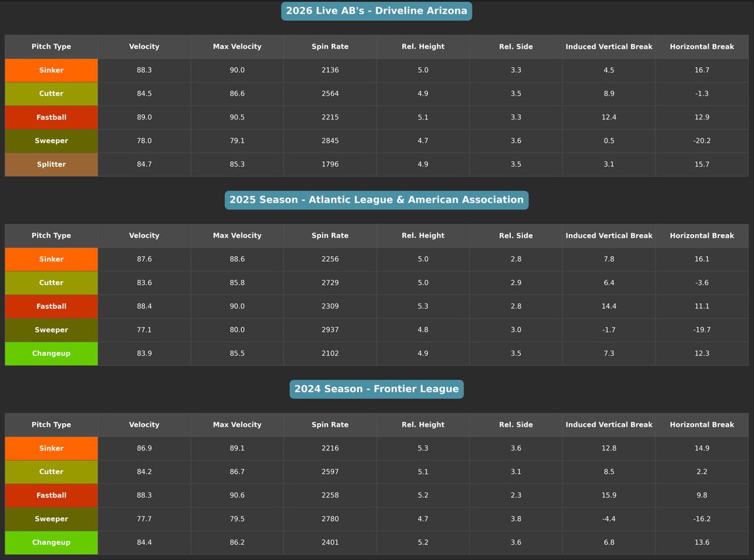Viewport: 754px width, 560px height.
Task: Select the 2024 Changeup spin rate 2401
Action: 330,542
